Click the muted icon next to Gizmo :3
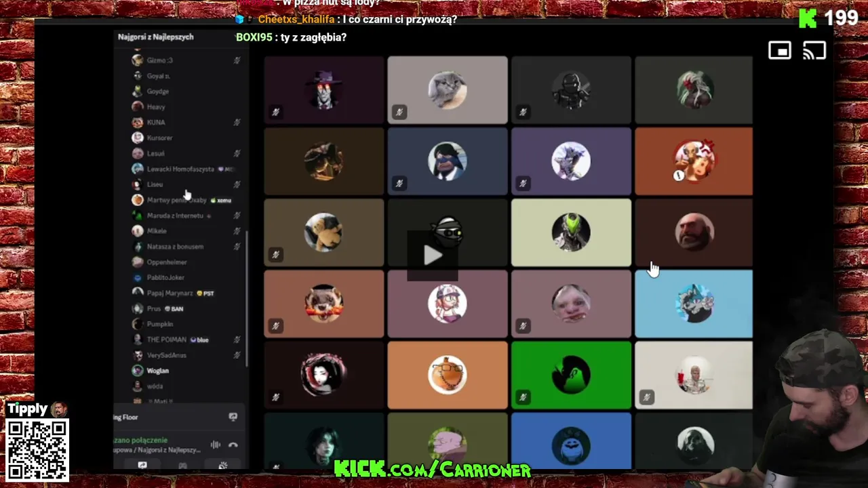868x488 pixels. [237, 60]
